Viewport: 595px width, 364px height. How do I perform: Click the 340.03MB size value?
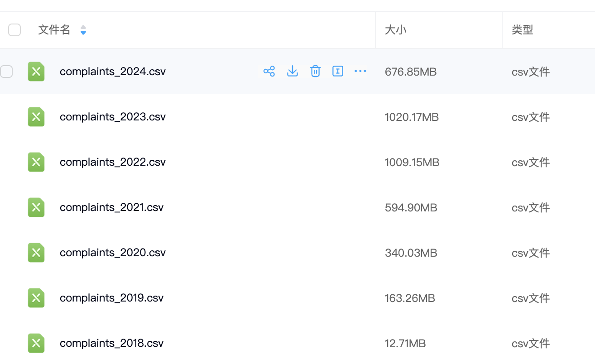tap(411, 253)
